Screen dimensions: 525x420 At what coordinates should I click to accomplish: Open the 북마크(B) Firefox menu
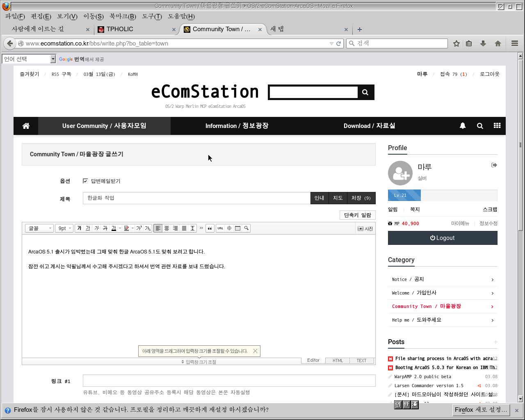point(123,16)
